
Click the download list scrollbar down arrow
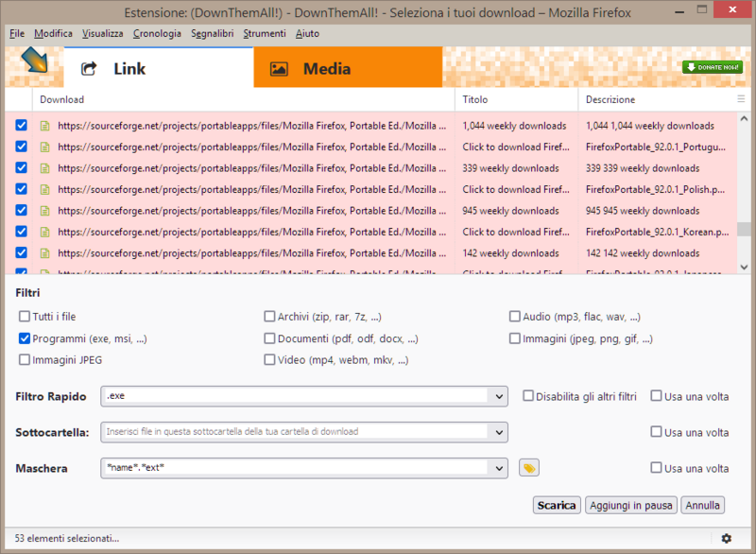tap(744, 267)
